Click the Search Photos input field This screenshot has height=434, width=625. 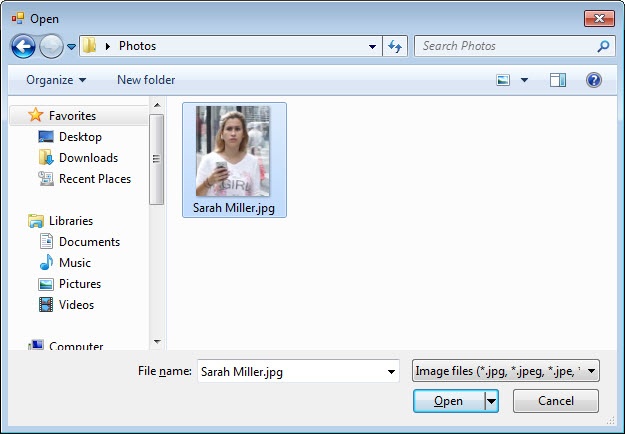pyautogui.click(x=505, y=46)
